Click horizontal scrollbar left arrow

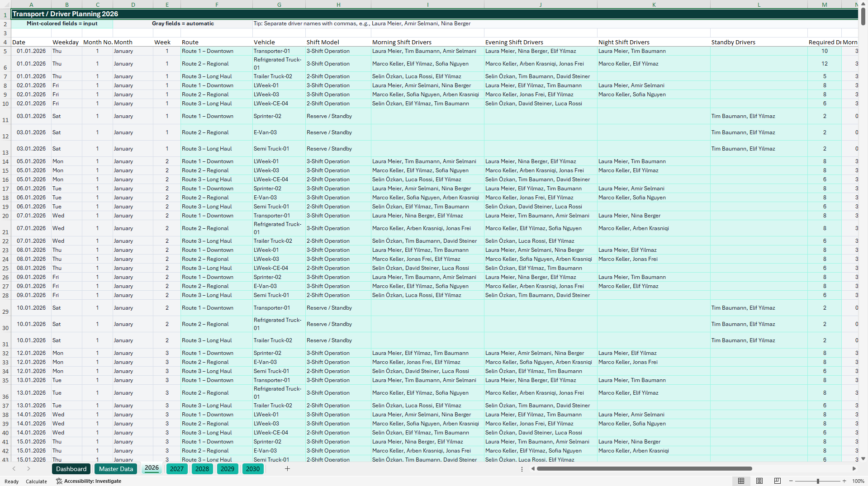pos(533,469)
